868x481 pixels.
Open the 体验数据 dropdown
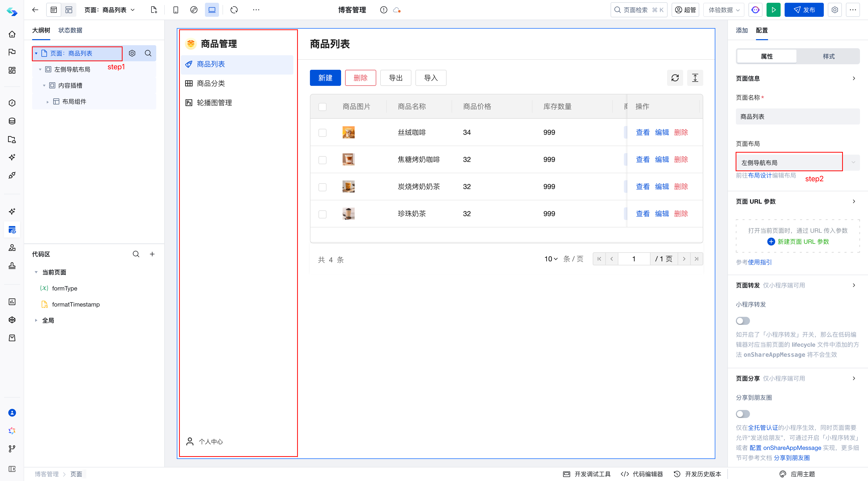click(x=724, y=10)
